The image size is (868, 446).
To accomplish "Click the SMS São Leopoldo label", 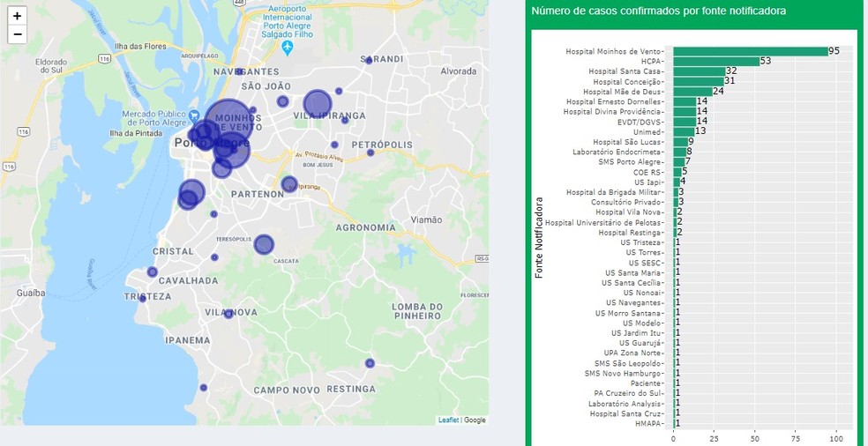I will [x=628, y=363].
